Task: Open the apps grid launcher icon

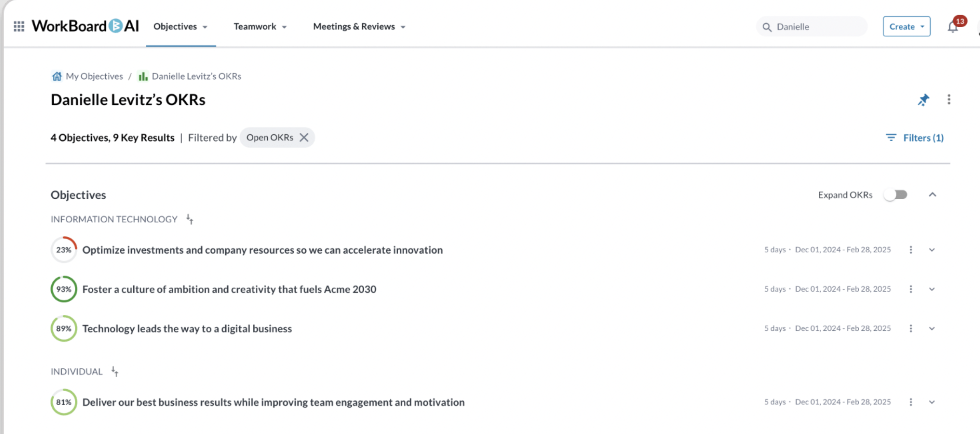Action: [x=19, y=26]
